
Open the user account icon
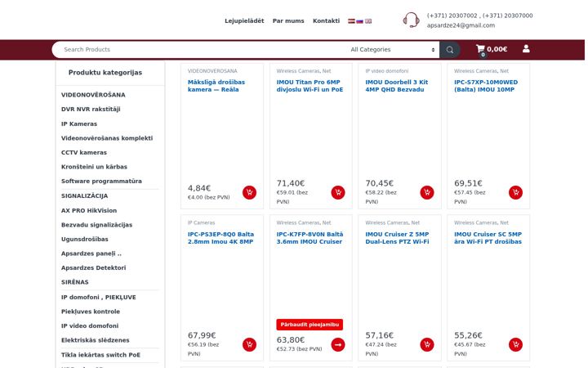point(526,49)
